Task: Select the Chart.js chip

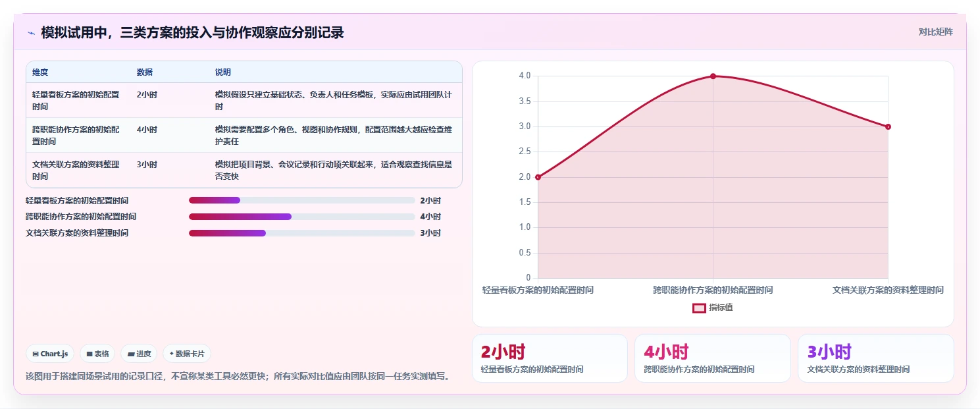Action: pos(51,354)
